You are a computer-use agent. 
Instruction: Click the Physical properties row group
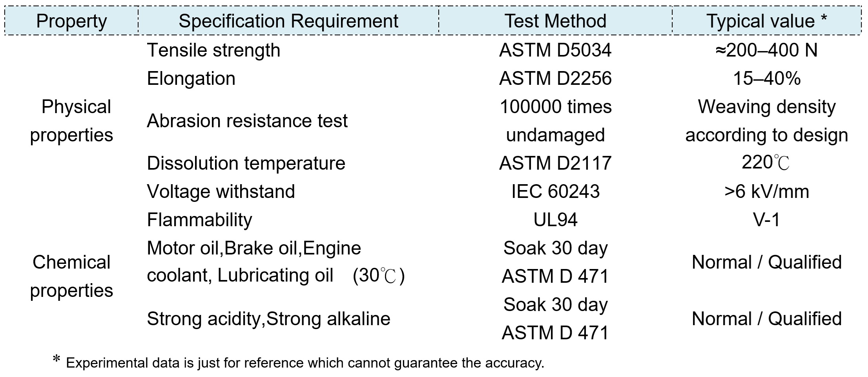click(72, 121)
